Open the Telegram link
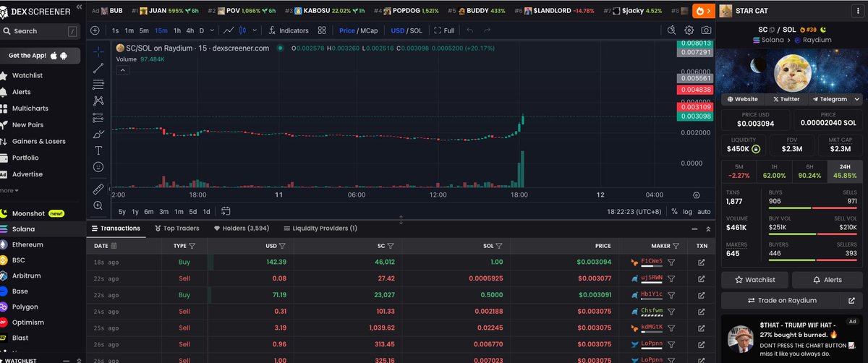The image size is (868, 363). 829,99
